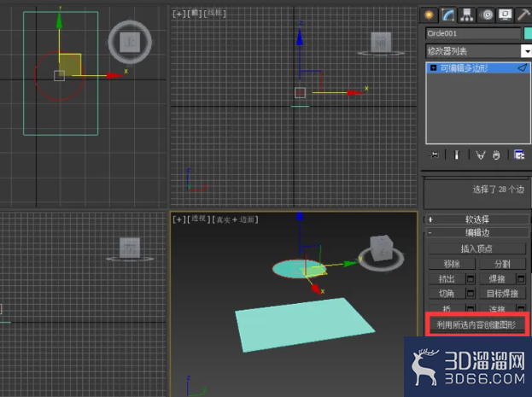
Task: Click red X axis arrow in top viewport
Action: (114, 75)
